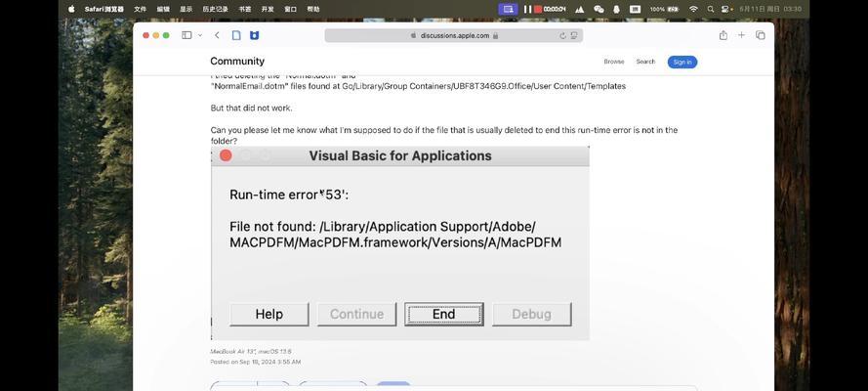Click the icon right of reload button
Image resolution: width=868 pixels, height=391 pixels.
pos(574,35)
